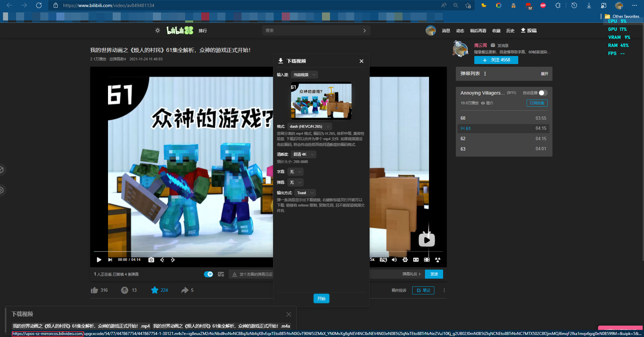Select episode 63 in the playlist
The height and width of the screenshot is (337, 644).
(504, 149)
